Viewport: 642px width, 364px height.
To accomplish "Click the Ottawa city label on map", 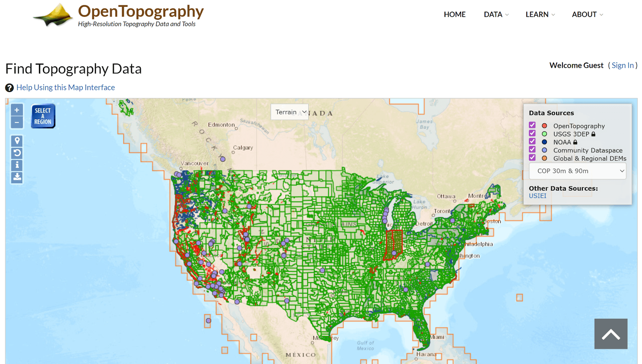I will 446,196.
